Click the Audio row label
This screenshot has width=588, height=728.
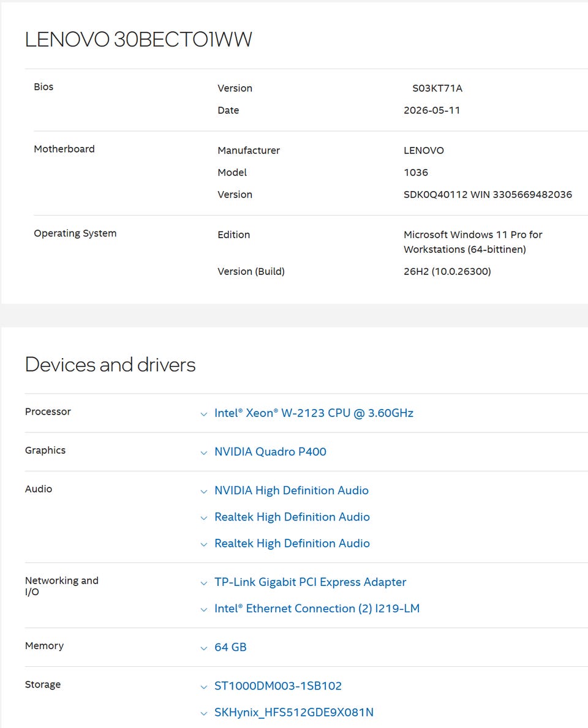(x=39, y=489)
